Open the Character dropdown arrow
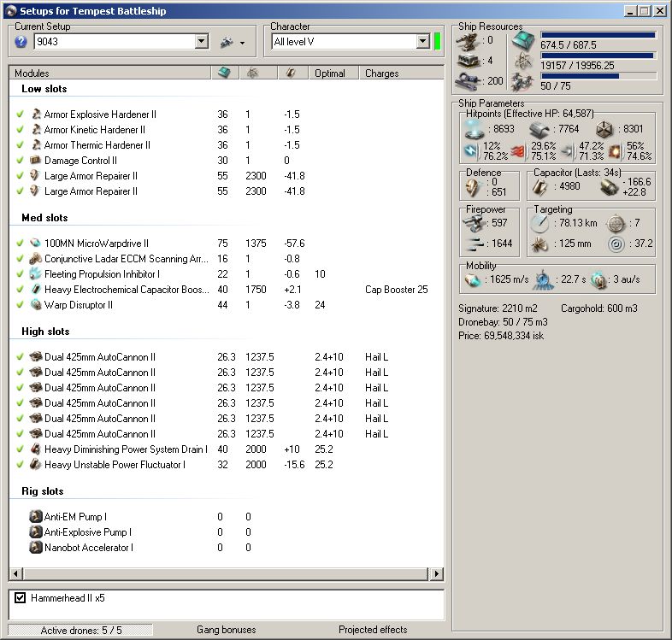This screenshot has height=640, width=672. (x=423, y=42)
